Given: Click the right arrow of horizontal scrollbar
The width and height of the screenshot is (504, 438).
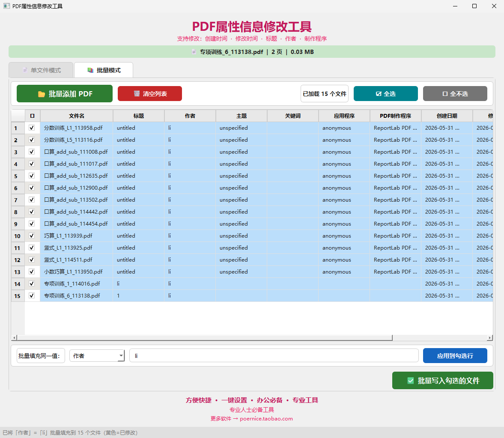Looking at the screenshot, I should [x=490, y=338].
